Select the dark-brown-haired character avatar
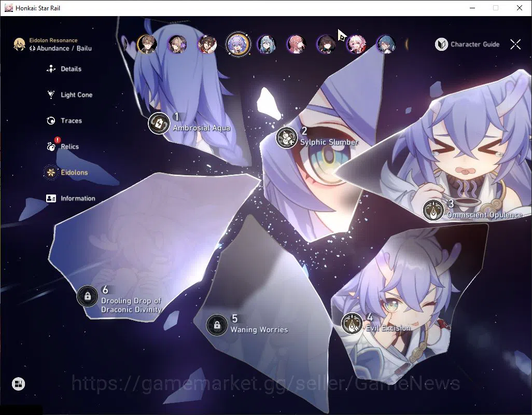The image size is (532, 415). pyautogui.click(x=326, y=45)
